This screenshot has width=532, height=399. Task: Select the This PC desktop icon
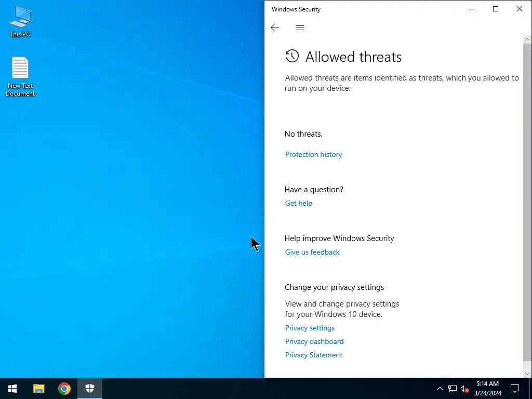coord(20,21)
